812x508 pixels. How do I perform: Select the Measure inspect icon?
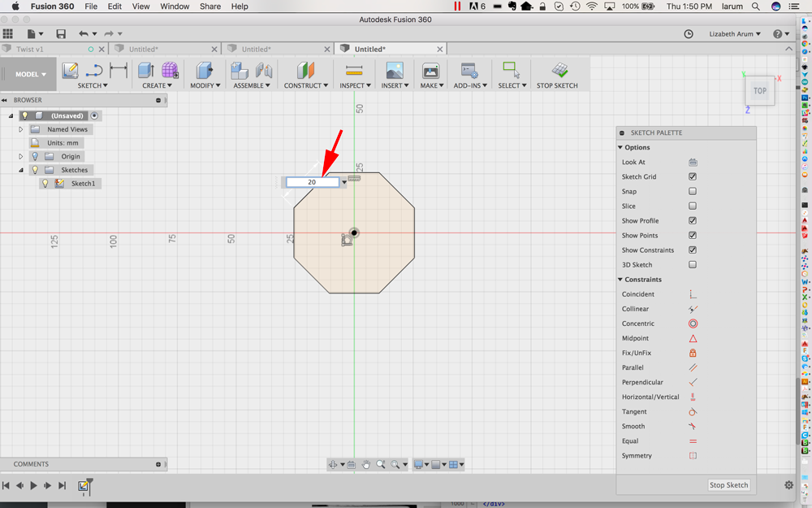[x=354, y=71]
